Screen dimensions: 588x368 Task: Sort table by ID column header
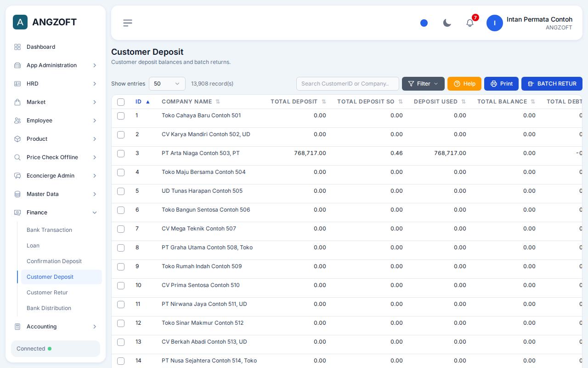click(x=142, y=102)
